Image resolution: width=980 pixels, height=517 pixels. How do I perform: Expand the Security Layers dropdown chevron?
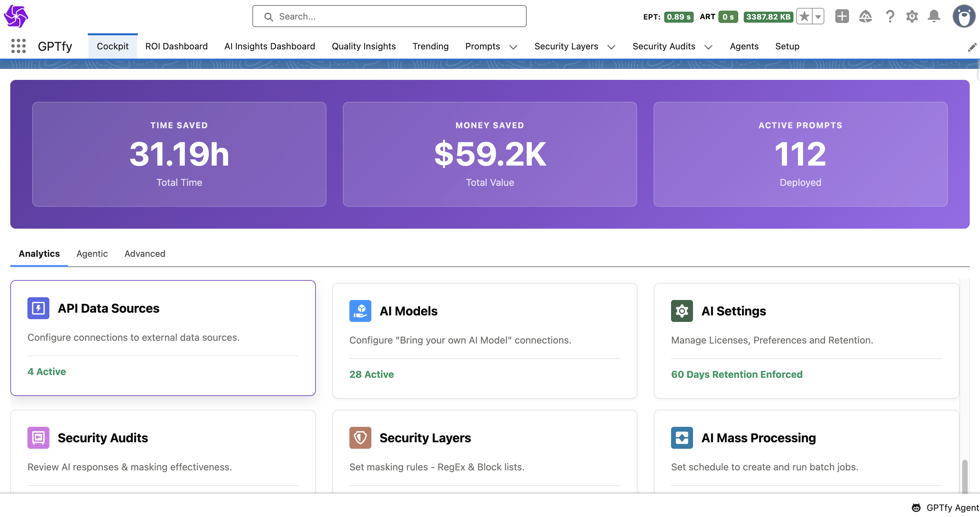611,47
